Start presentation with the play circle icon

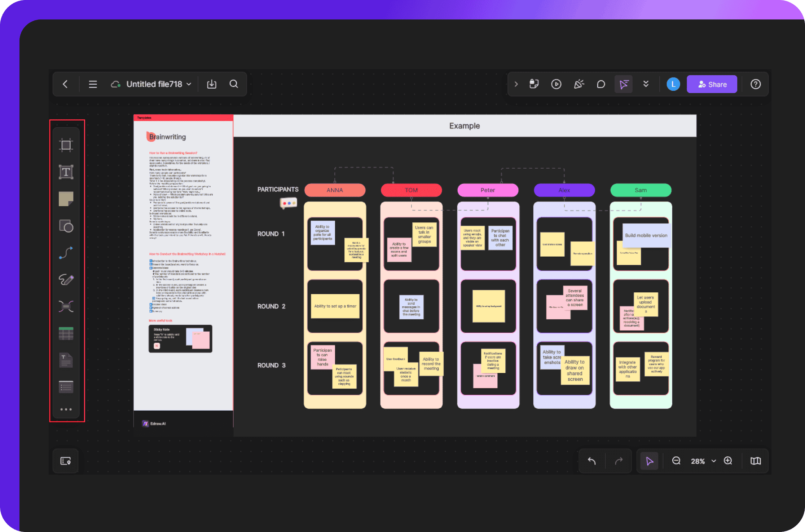[556, 84]
